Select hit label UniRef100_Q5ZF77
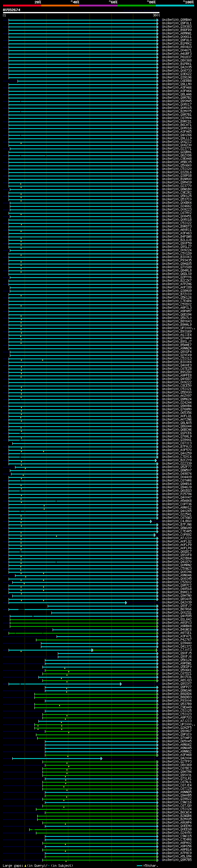This screenshot has height=868, width=197. [x=177, y=467]
